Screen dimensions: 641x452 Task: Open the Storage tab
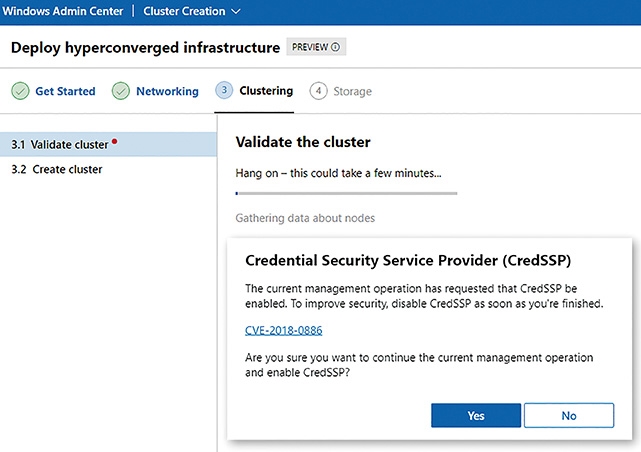tap(352, 91)
